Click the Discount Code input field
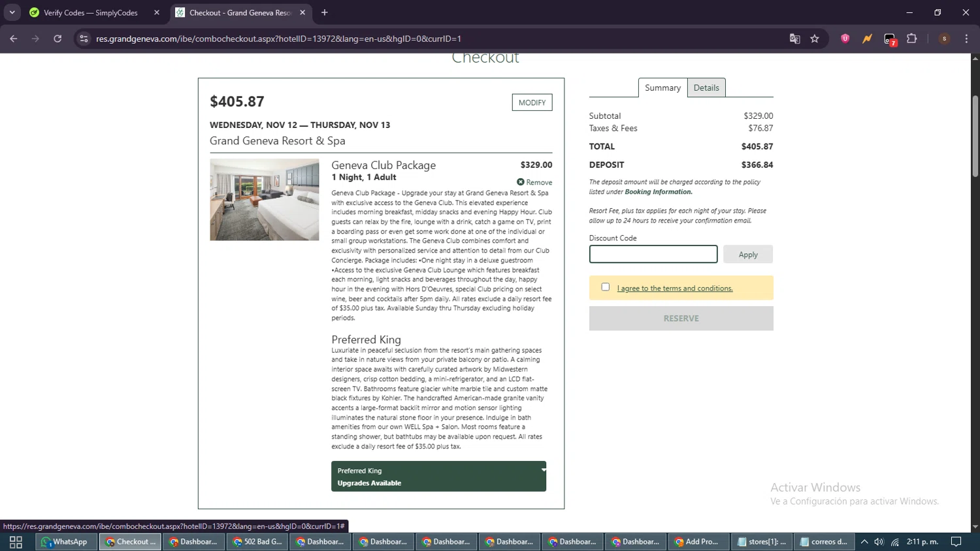Screen dimensions: 980x551 click(653, 254)
